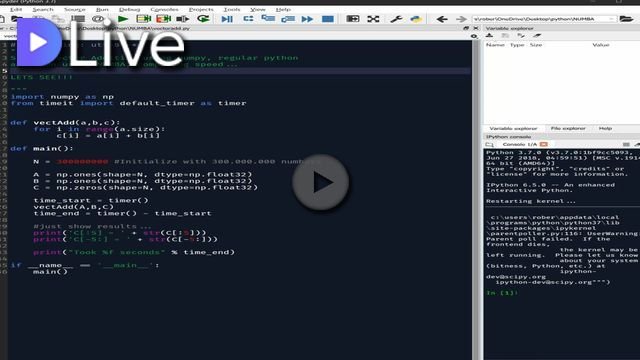This screenshot has height=360, width=640.
Task: Open the PYTHONPATH manager icon
Action: pyautogui.click(x=416, y=19)
